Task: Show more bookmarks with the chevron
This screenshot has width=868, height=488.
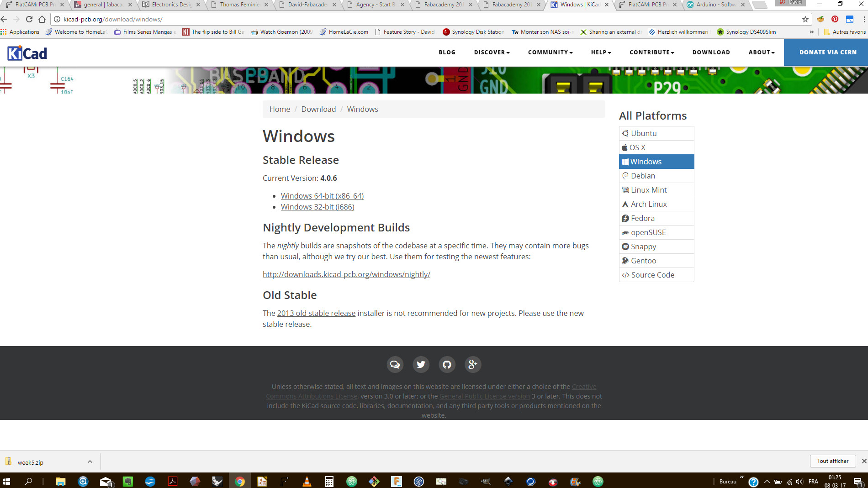Action: click(x=811, y=32)
